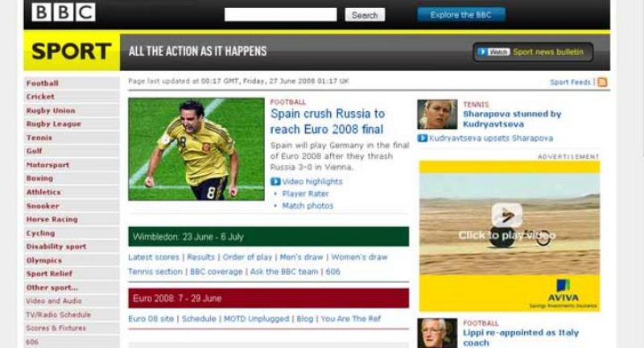Click the yellow SPORT banner logo

pos(71,52)
